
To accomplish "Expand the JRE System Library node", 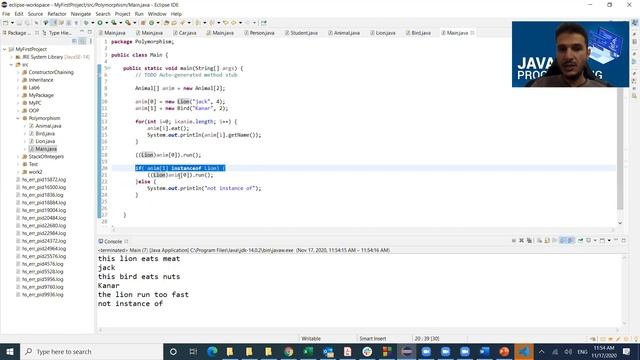I will [x=11, y=57].
